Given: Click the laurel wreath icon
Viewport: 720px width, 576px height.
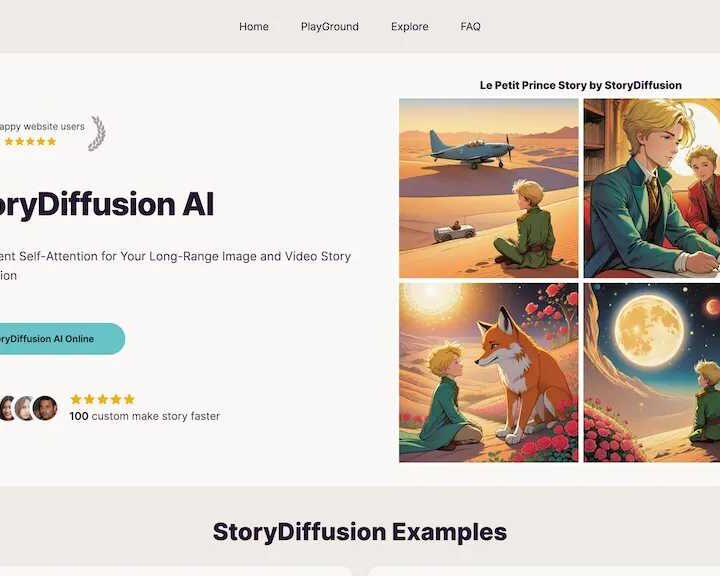Looking at the screenshot, I should pyautogui.click(x=97, y=133).
